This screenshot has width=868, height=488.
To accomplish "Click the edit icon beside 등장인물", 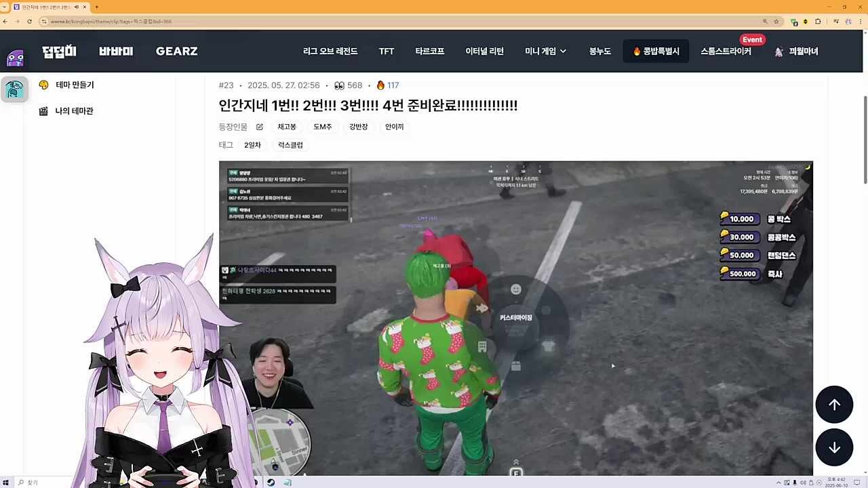I will coord(260,127).
